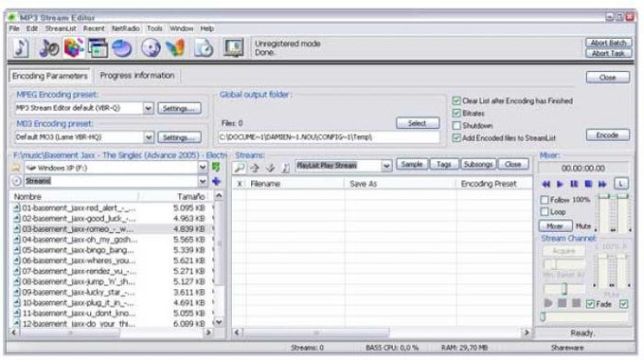Click the colorful butterfly toolbar icon
This screenshot has height=360, width=644.
(x=175, y=47)
